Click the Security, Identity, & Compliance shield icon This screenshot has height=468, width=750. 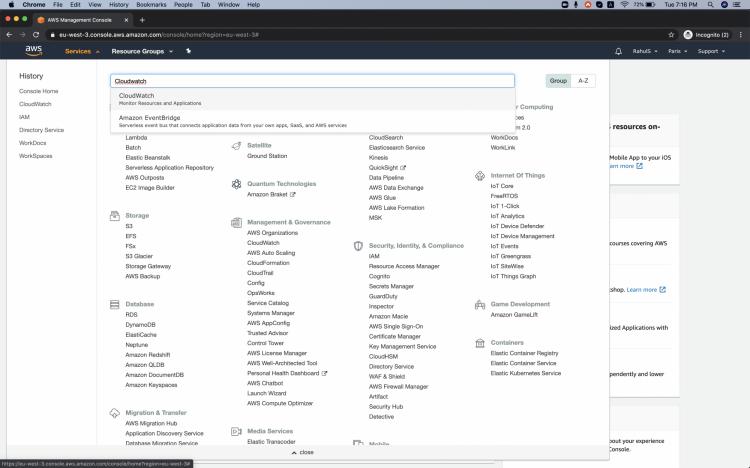[x=358, y=245]
